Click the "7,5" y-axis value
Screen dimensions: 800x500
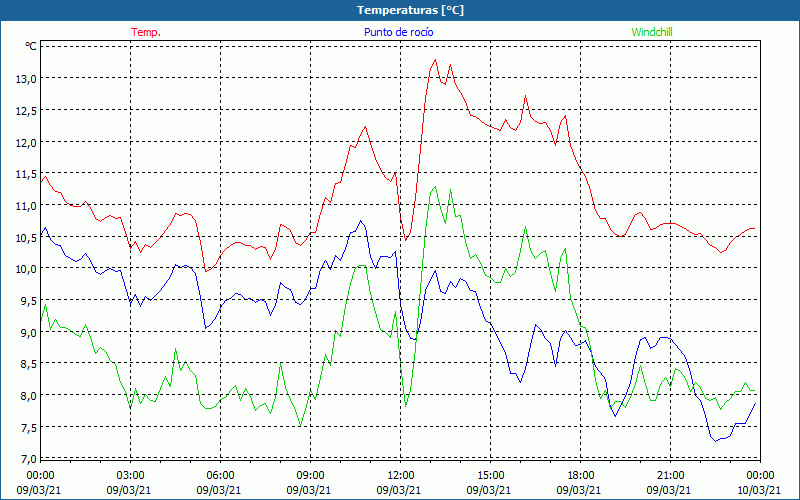(29, 428)
